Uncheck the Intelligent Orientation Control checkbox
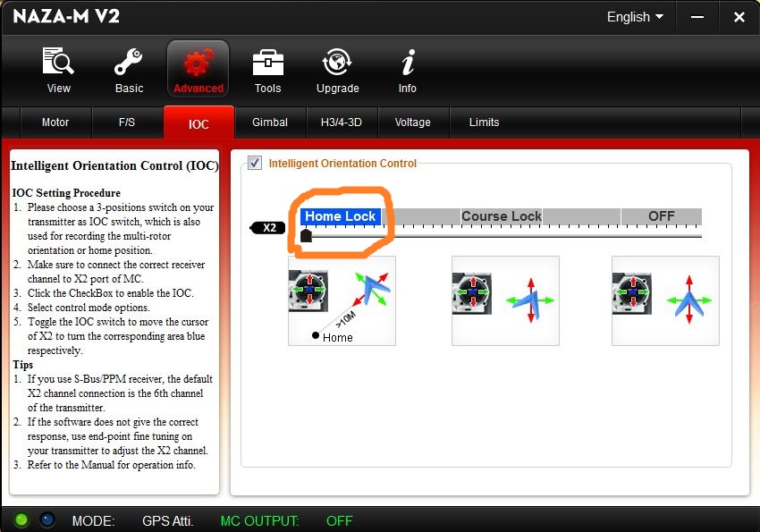The height and width of the screenshot is (532, 760). (x=255, y=163)
